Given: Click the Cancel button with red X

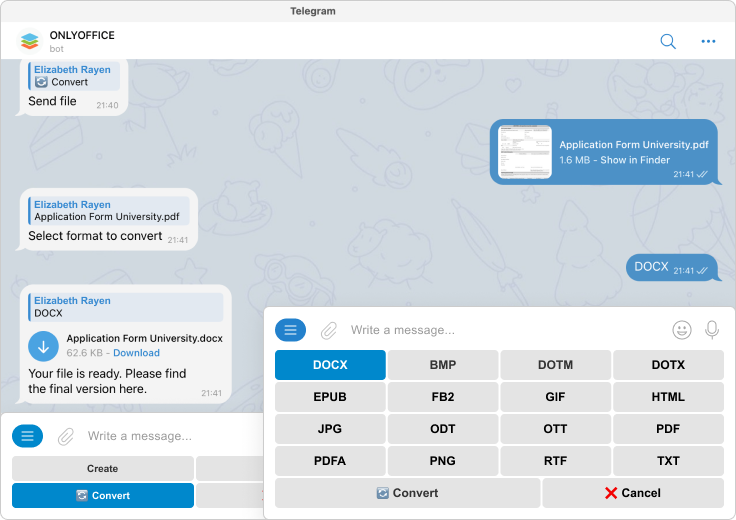Looking at the screenshot, I should pos(633,493).
